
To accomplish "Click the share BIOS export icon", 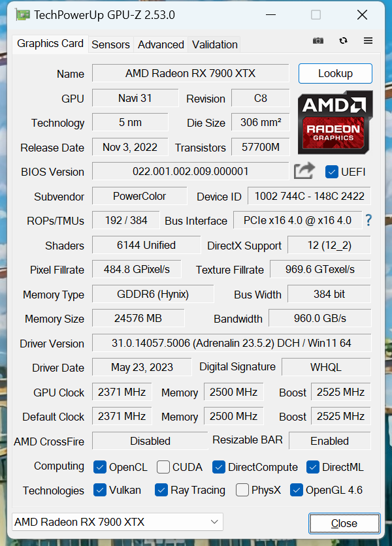I will click(x=304, y=171).
